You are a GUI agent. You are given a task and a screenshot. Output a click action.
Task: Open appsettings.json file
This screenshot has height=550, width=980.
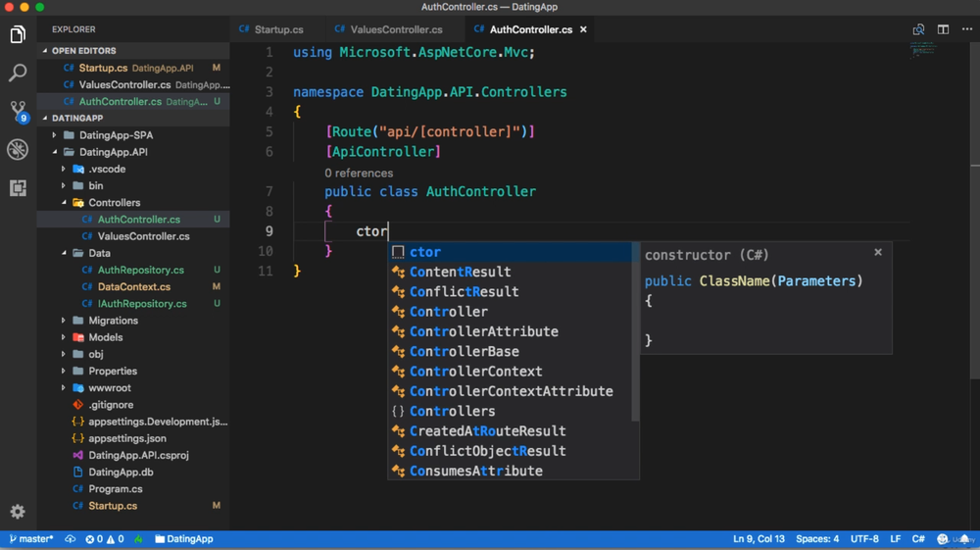[x=133, y=438]
